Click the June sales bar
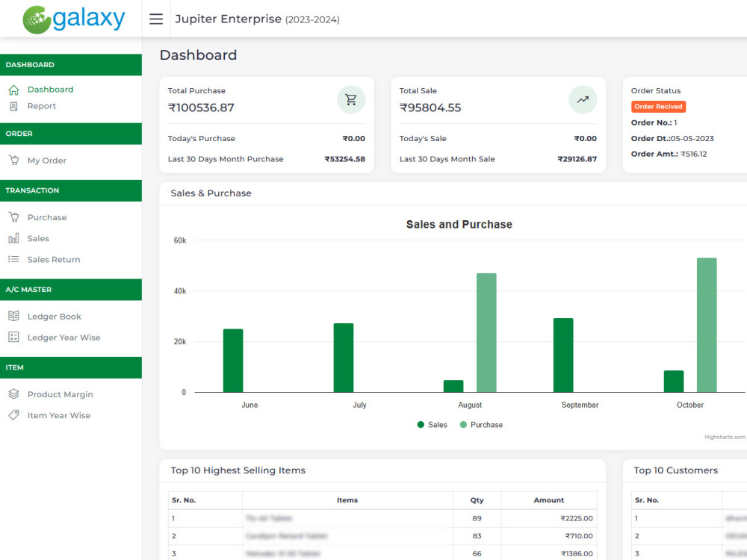This screenshot has width=747, height=560. (x=233, y=361)
